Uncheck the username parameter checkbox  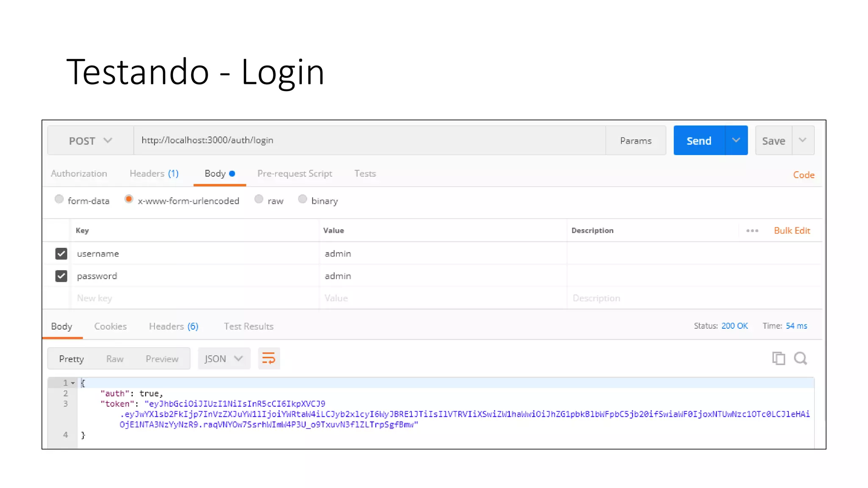61,254
